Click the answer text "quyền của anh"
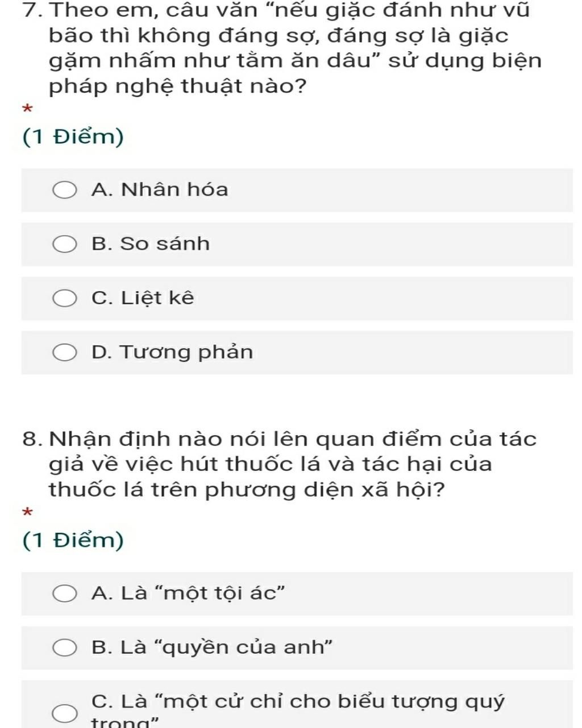582x728 pixels. pos(248,647)
